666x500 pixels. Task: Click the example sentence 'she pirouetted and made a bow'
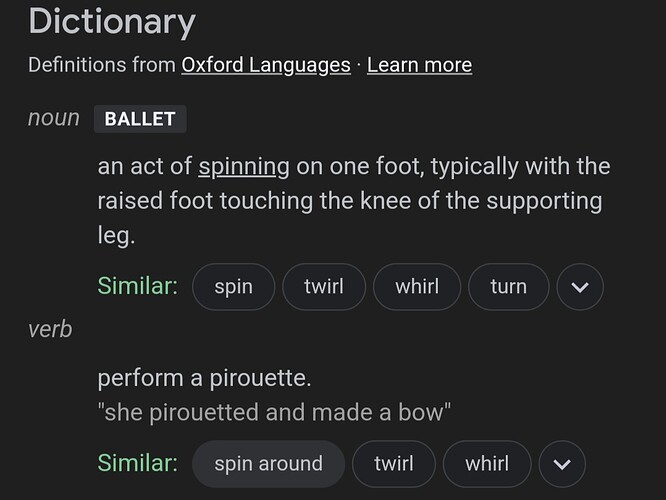click(x=274, y=412)
